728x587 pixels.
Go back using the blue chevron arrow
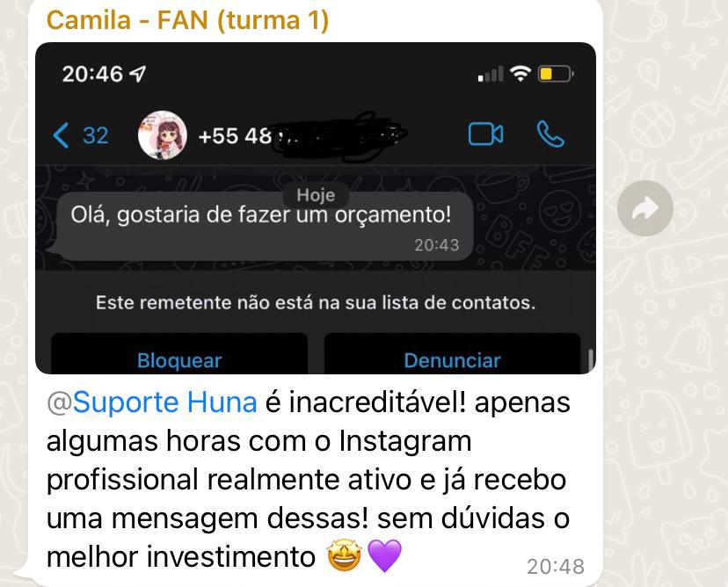point(61,135)
